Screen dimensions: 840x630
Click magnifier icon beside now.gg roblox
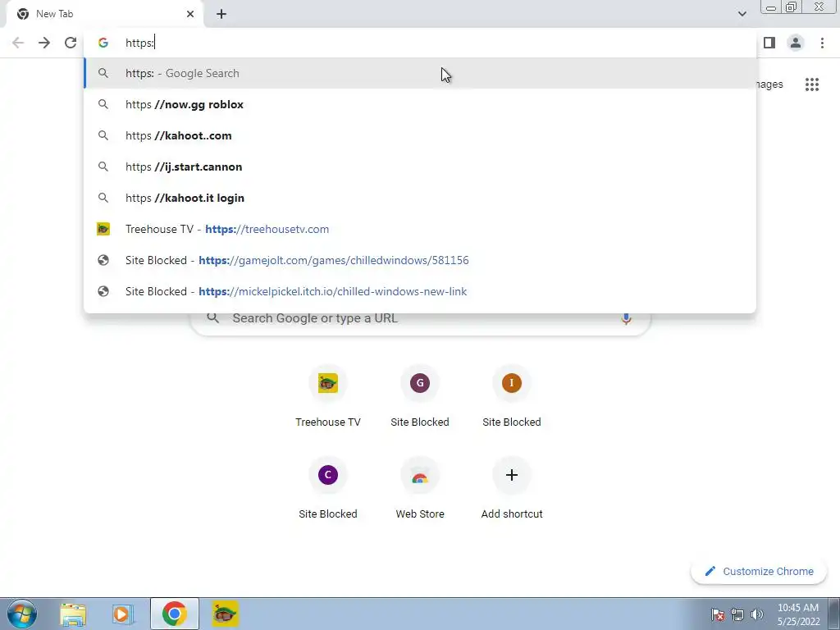(x=103, y=104)
